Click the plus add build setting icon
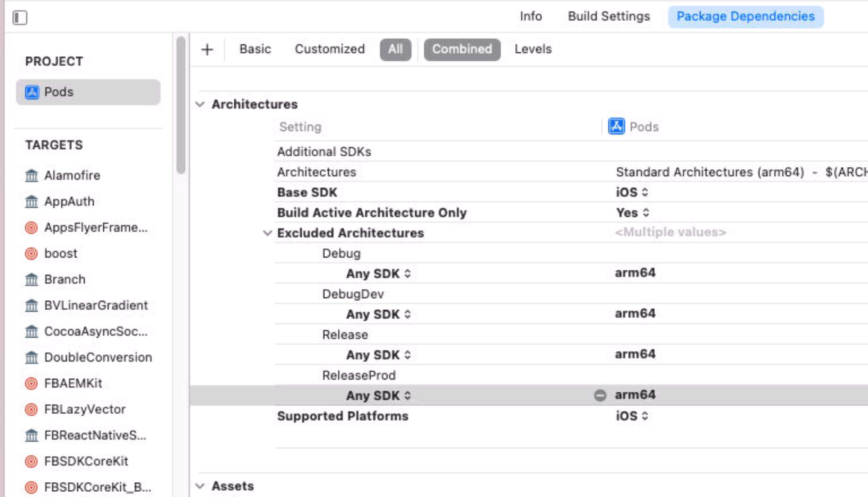The width and height of the screenshot is (868, 497). pos(207,50)
